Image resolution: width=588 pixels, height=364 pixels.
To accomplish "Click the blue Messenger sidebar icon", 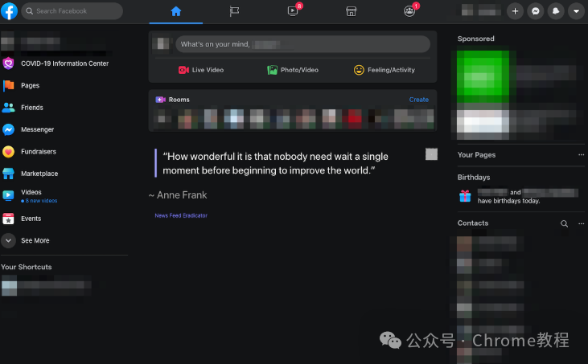I will coord(8,129).
